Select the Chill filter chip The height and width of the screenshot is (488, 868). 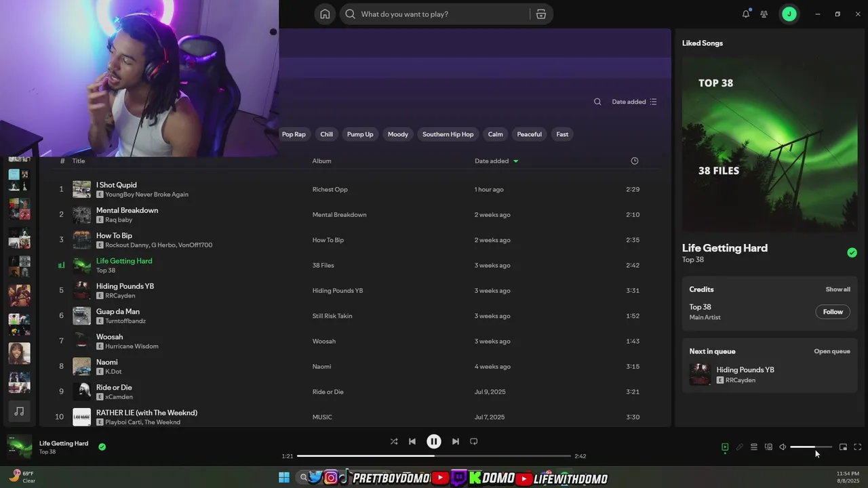[x=327, y=134]
